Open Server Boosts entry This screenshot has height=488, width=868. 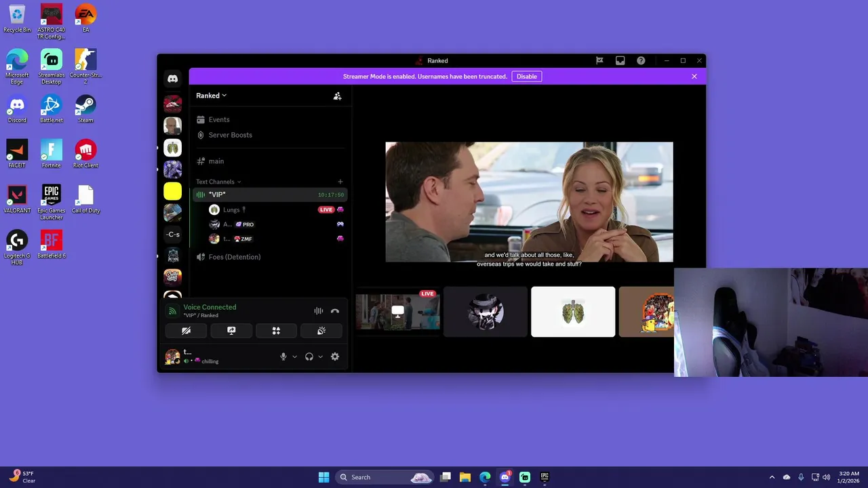[270, 135]
